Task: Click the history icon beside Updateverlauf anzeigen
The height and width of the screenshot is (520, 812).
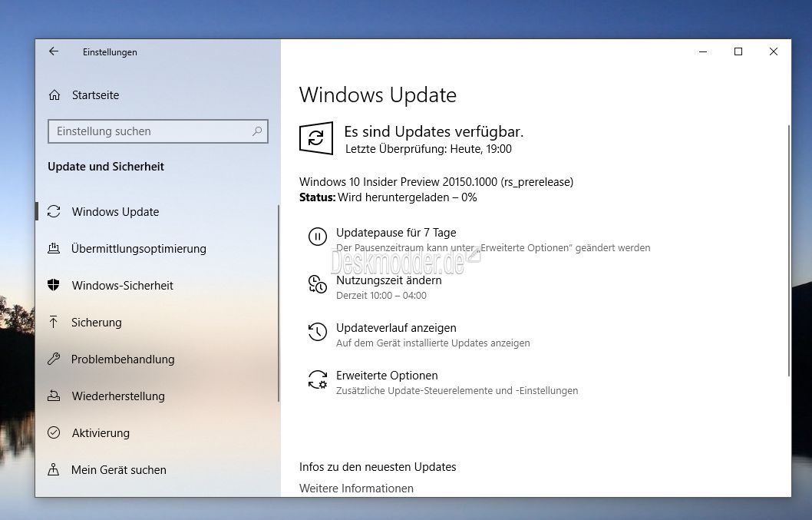Action: (x=318, y=332)
